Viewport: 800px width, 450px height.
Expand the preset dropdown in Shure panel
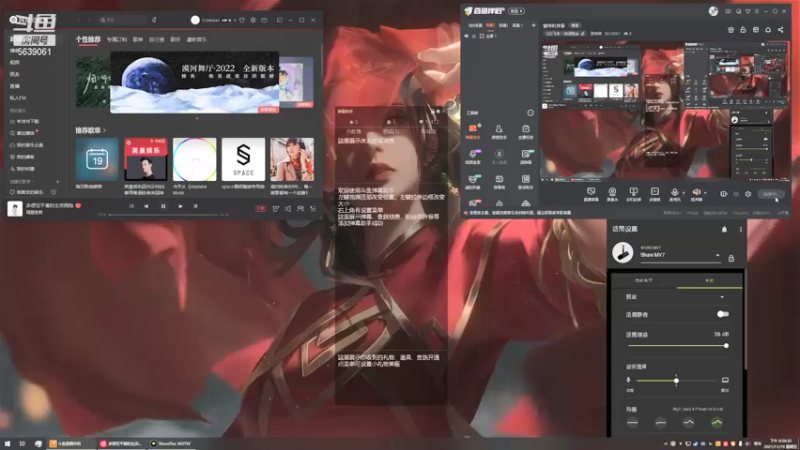pyautogui.click(x=722, y=297)
